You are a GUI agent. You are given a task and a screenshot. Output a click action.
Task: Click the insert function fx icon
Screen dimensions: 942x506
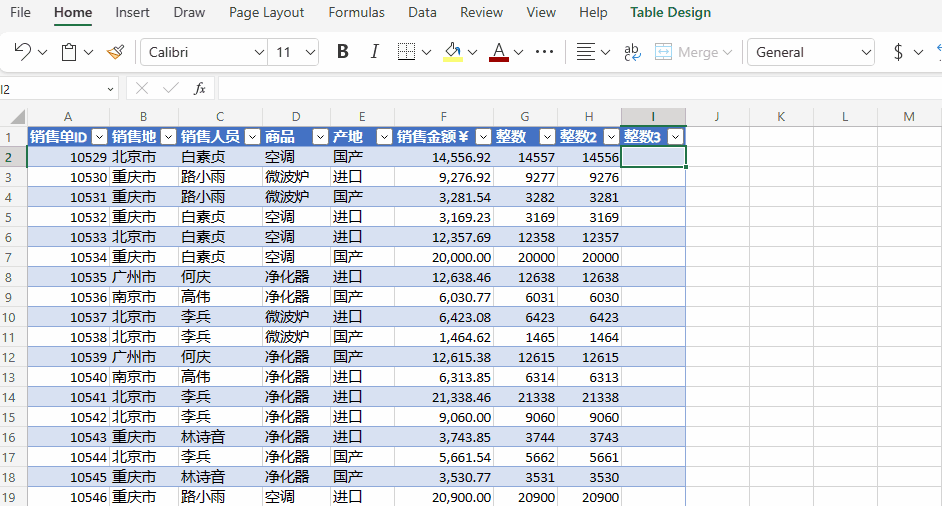pos(199,89)
